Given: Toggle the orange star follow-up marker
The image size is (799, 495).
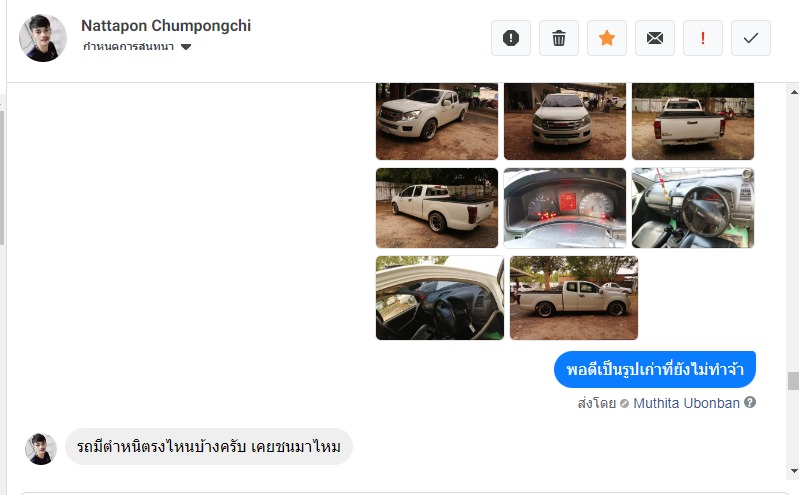Looking at the screenshot, I should coord(607,38).
